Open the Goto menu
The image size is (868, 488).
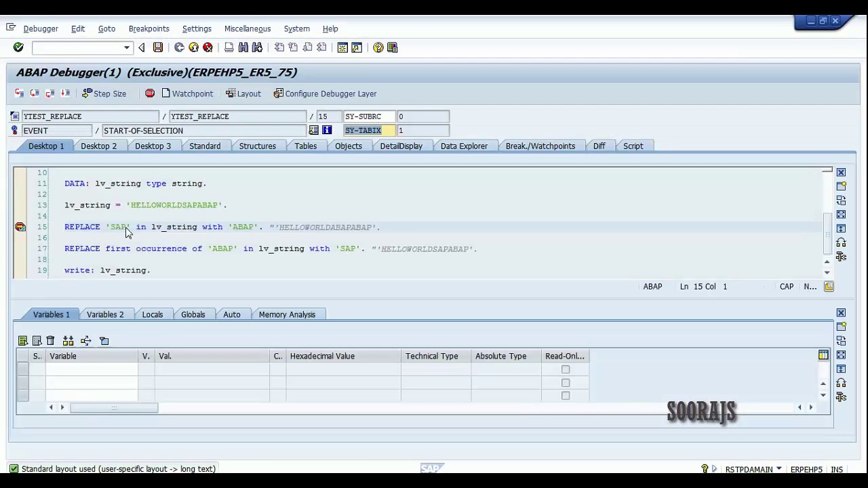pos(106,28)
